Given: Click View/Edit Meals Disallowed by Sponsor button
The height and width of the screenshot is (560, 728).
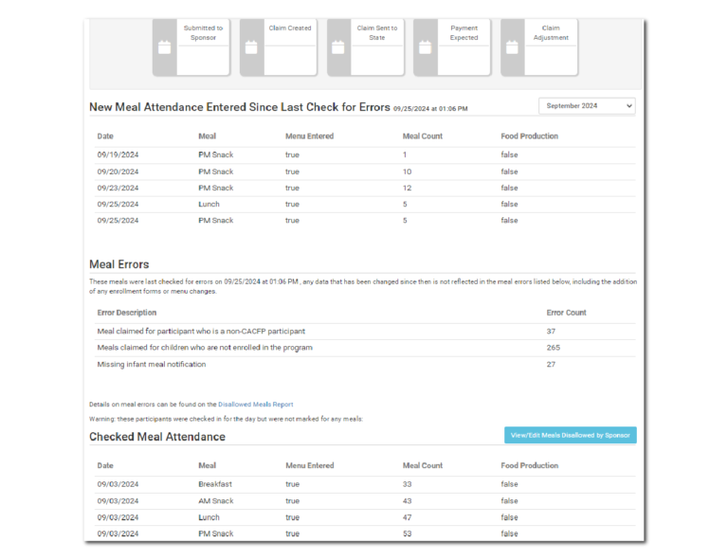Looking at the screenshot, I should tap(570, 435).
